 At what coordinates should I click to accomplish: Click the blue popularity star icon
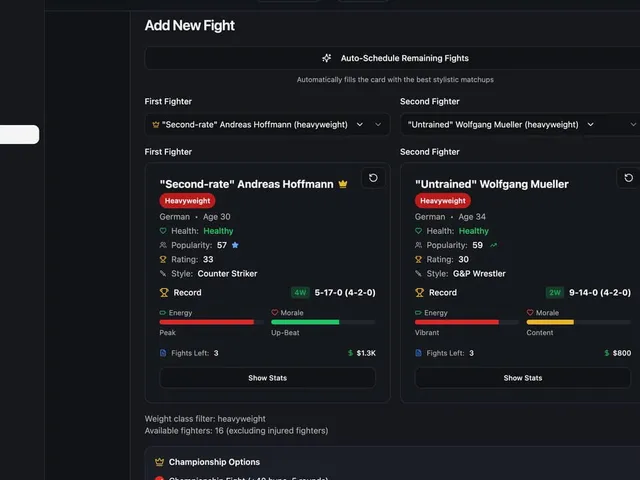click(235, 245)
